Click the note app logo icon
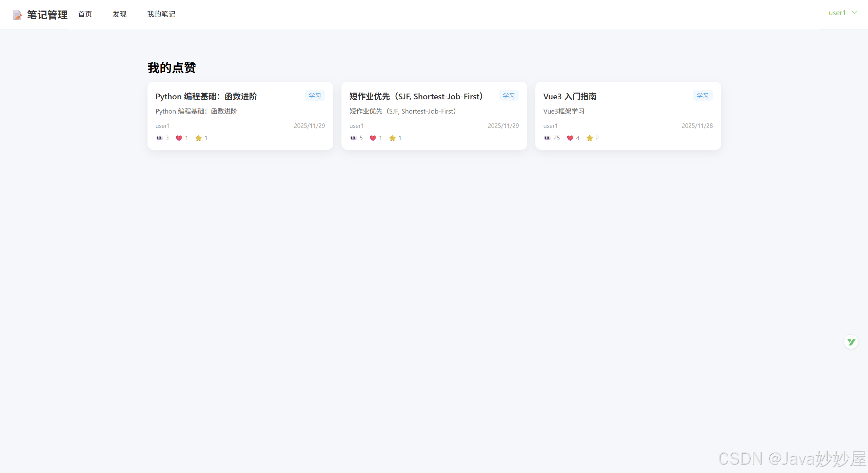 click(17, 15)
